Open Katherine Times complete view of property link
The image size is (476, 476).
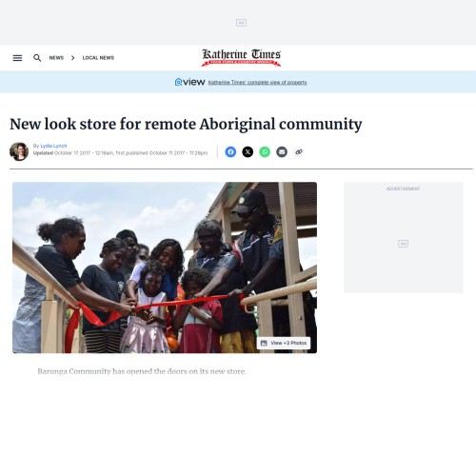click(257, 82)
